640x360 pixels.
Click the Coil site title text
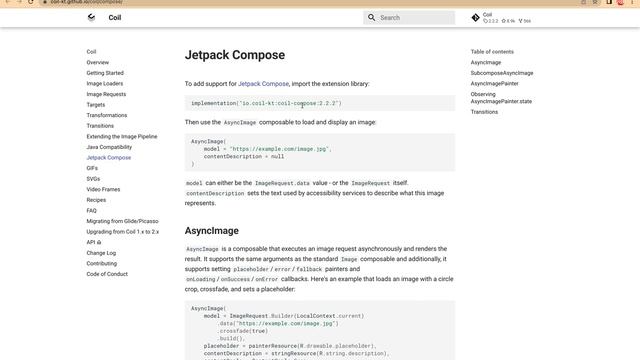[x=115, y=18]
